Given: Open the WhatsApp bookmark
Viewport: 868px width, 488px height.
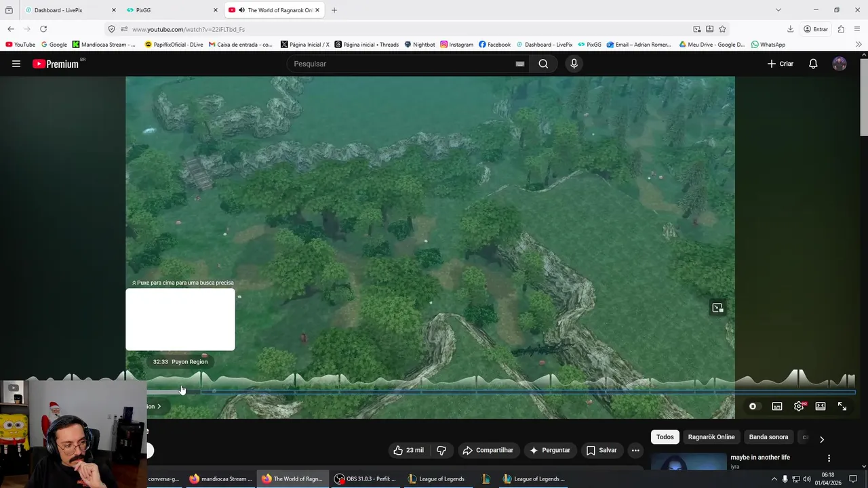Looking at the screenshot, I should click(768, 45).
